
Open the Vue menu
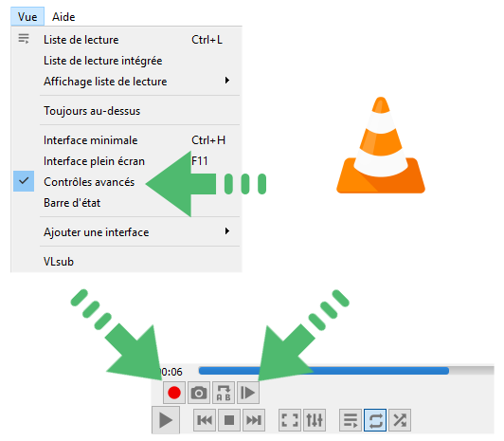click(x=27, y=16)
